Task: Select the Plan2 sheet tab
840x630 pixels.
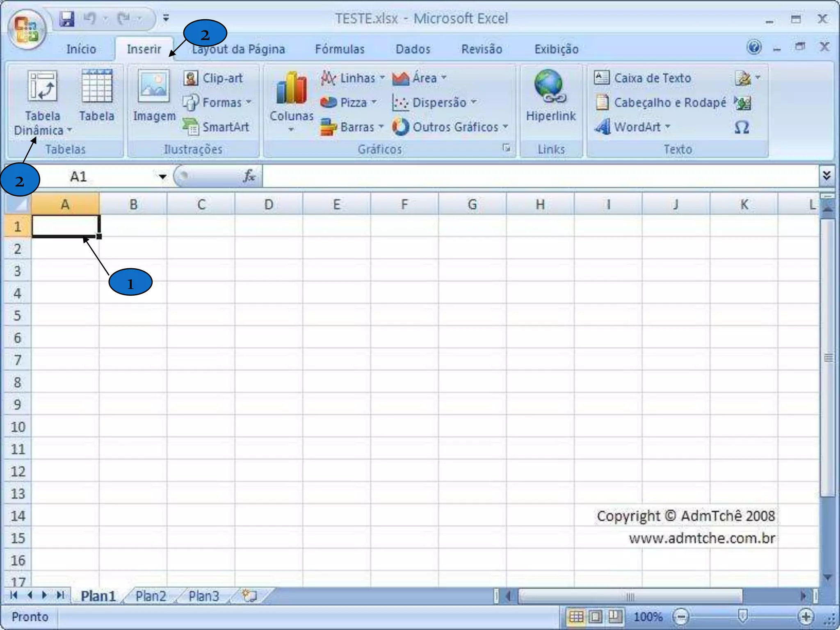Action: (x=151, y=596)
